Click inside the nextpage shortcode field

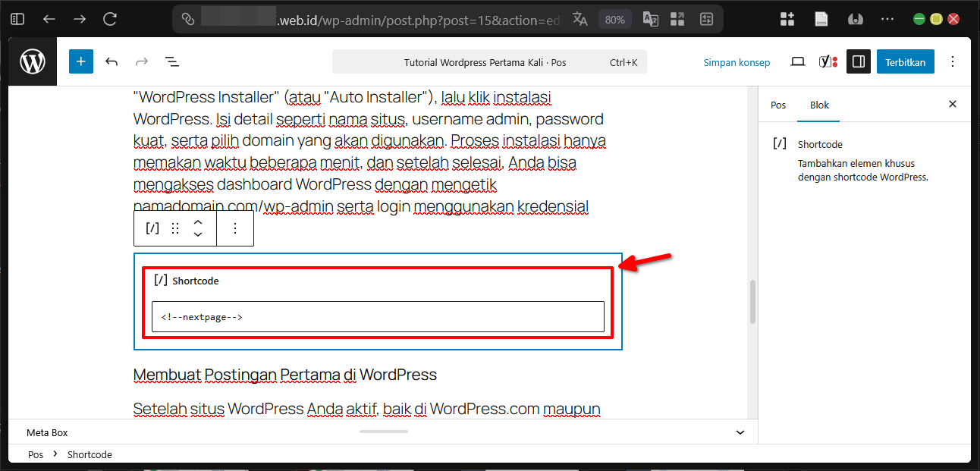(377, 316)
